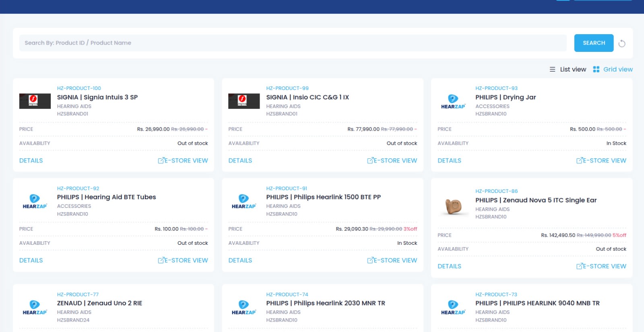The height and width of the screenshot is (332, 644).
Task: Focus the Product ID / Product Name search field
Action: click(293, 43)
